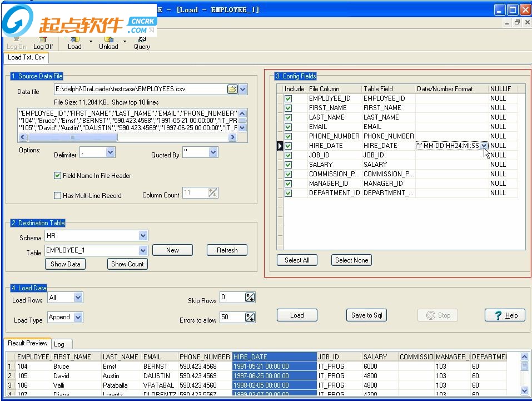Expand the Load Type dropdown
The height and width of the screenshot is (401, 532).
[78, 318]
